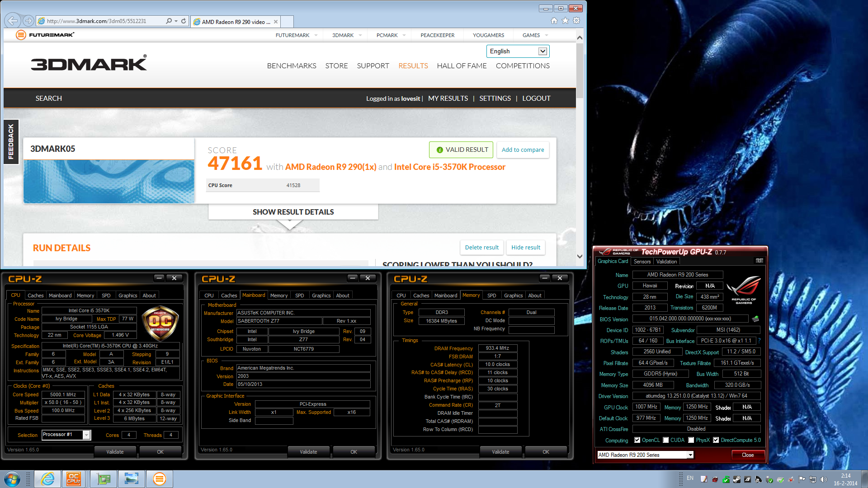Switch to the Validation tab in GPU-Z
The height and width of the screenshot is (488, 868).
666,262
